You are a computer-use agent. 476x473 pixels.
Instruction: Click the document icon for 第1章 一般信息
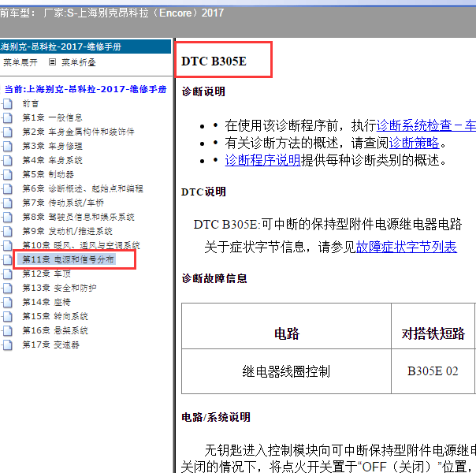8,117
